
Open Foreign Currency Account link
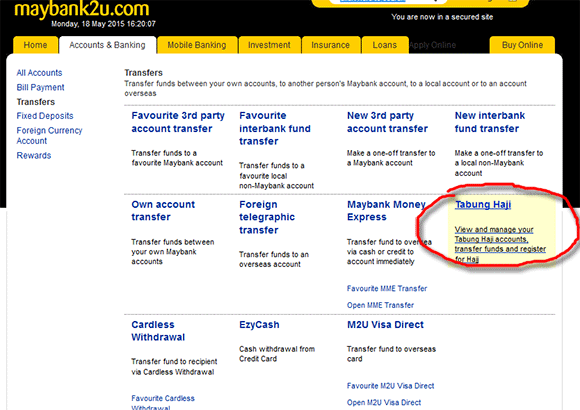pos(49,136)
